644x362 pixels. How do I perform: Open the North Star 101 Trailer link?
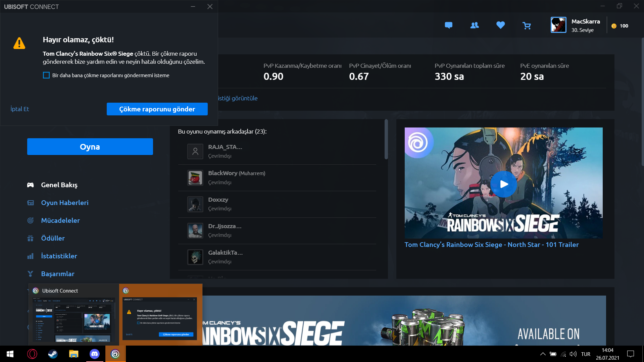pos(492,245)
